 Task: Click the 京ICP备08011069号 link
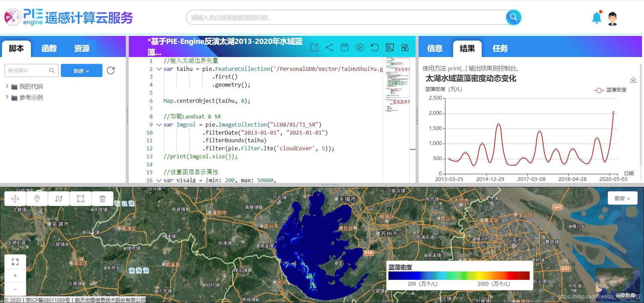(x=48, y=300)
